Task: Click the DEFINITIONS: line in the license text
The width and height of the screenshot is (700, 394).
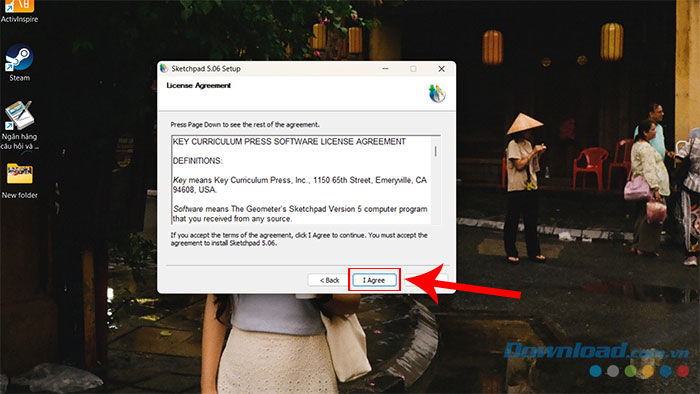Action: [x=197, y=161]
